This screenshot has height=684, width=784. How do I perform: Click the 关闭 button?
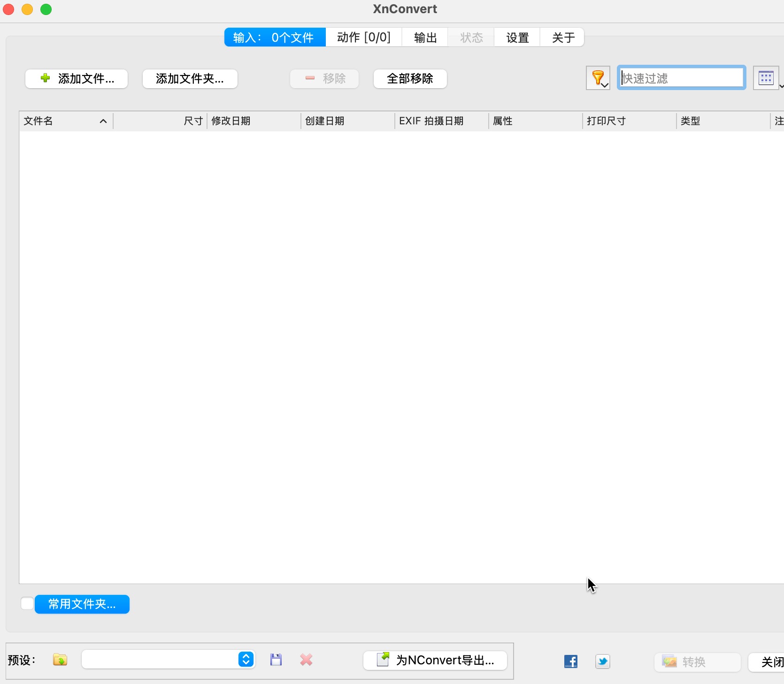coord(767,662)
